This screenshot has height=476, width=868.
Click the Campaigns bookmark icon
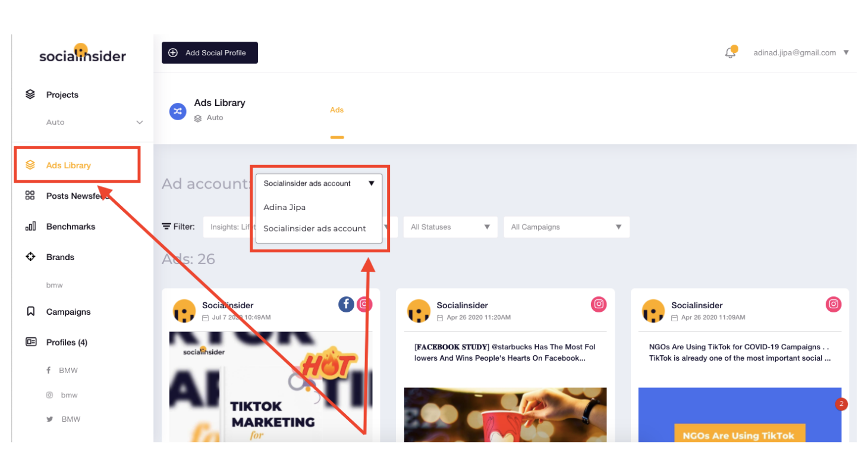30,312
